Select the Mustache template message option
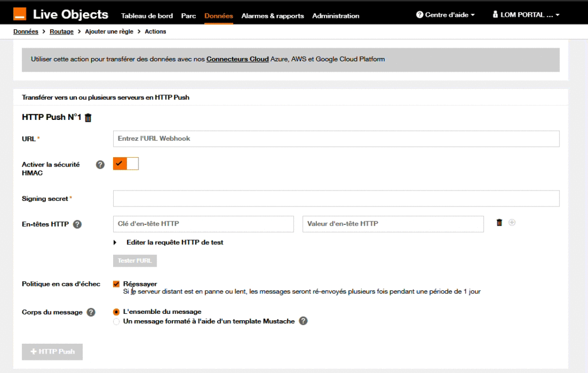Viewport: 588px width, 373px height. [x=117, y=322]
